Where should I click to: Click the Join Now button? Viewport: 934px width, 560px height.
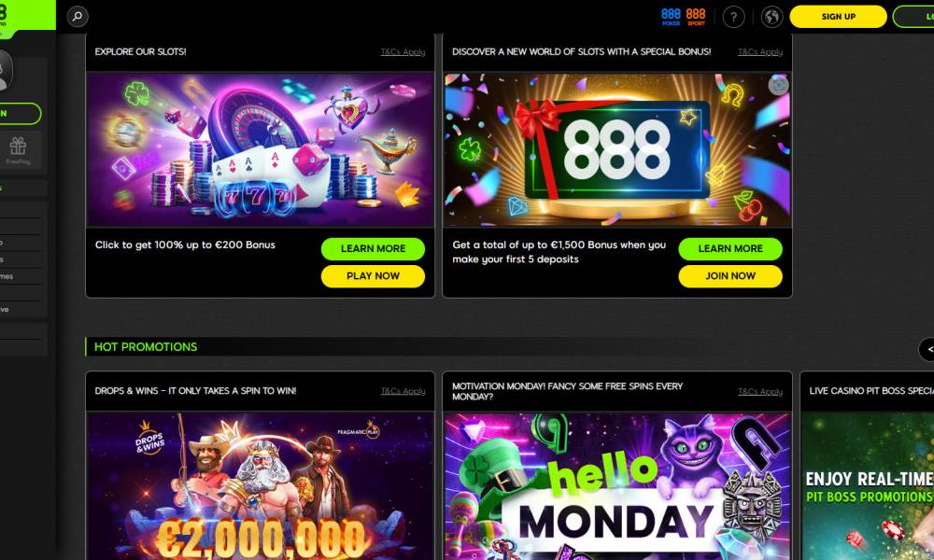coord(730,276)
